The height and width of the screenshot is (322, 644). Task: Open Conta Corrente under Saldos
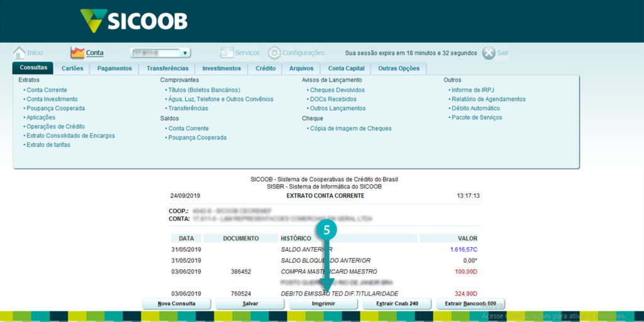click(189, 128)
